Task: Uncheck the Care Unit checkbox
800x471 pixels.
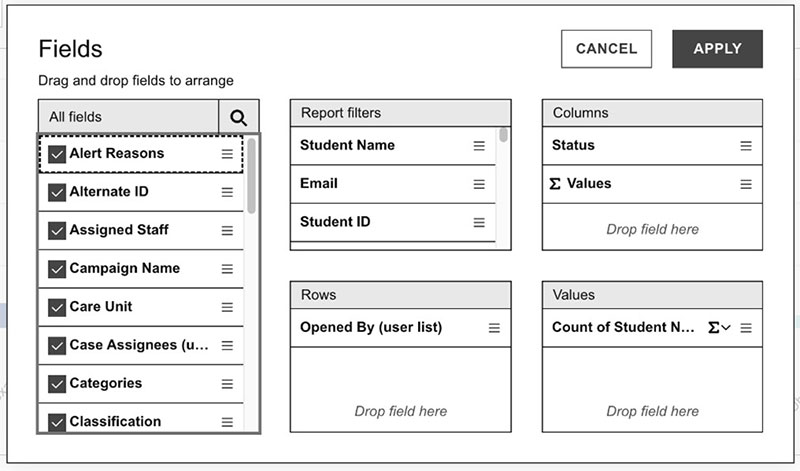Action: tap(57, 307)
